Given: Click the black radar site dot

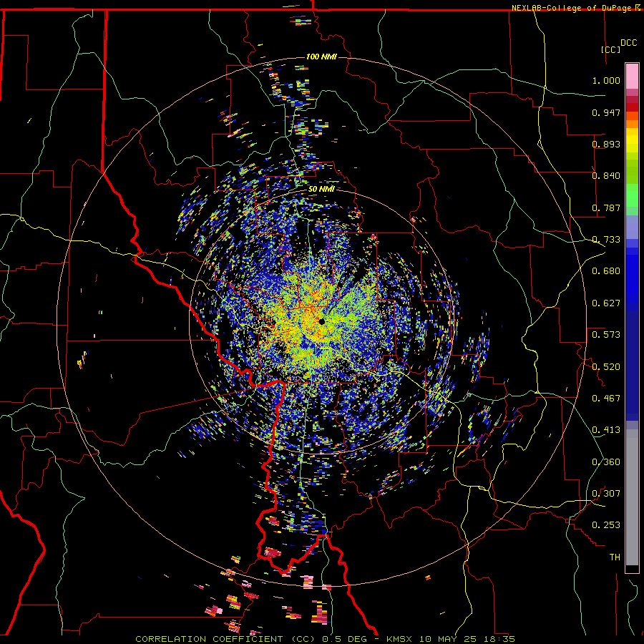Looking at the screenshot, I should coord(322,321).
